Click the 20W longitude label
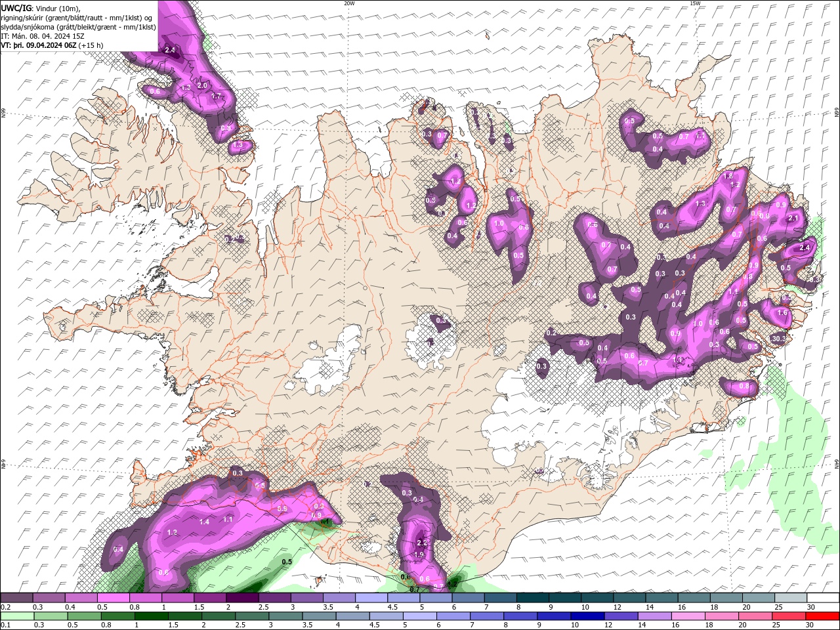Screen dimensions: 840x630 coord(349,3)
